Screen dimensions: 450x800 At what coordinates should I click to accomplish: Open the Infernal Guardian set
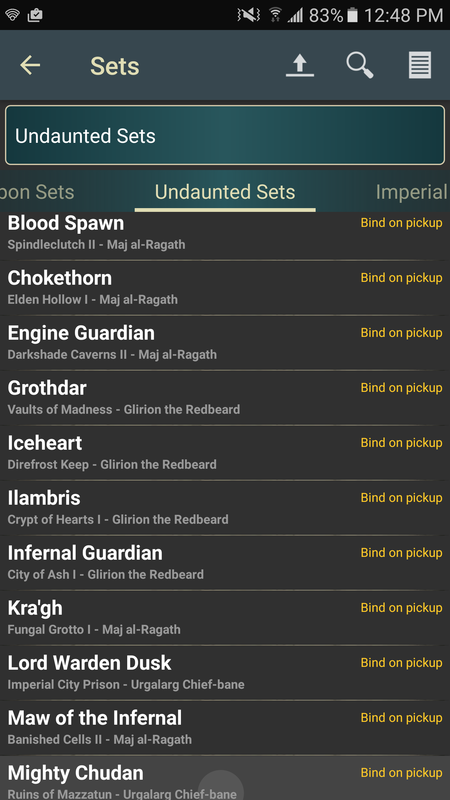(x=225, y=563)
